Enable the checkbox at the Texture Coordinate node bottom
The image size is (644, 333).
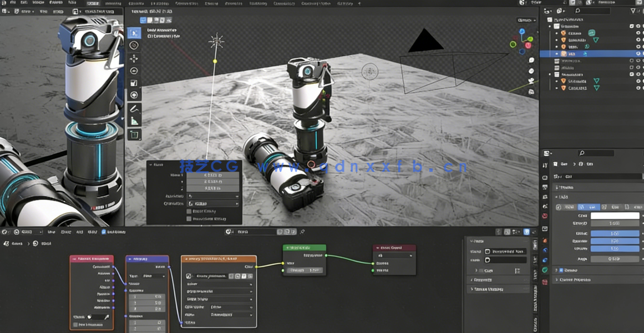coord(75,325)
